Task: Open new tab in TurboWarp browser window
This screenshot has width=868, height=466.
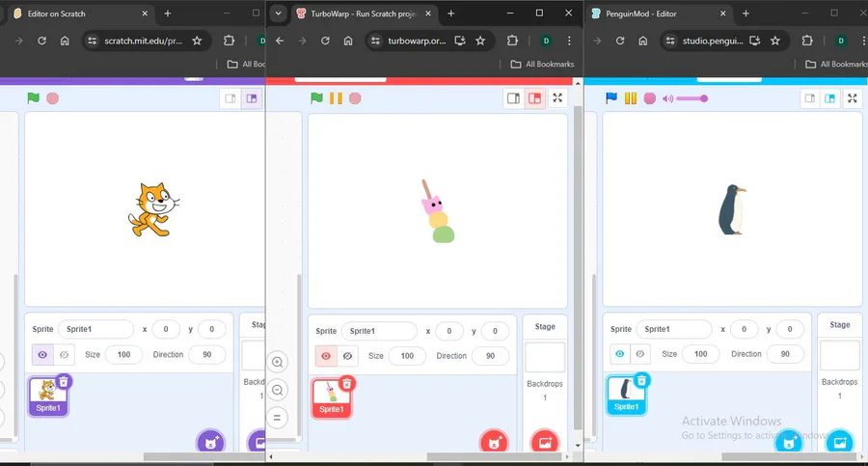Action: click(450, 14)
